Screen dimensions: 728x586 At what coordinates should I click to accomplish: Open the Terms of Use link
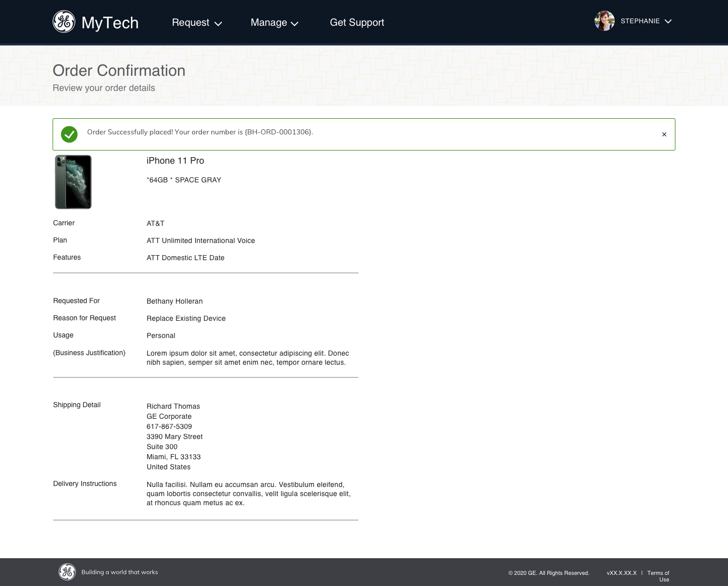point(658,576)
